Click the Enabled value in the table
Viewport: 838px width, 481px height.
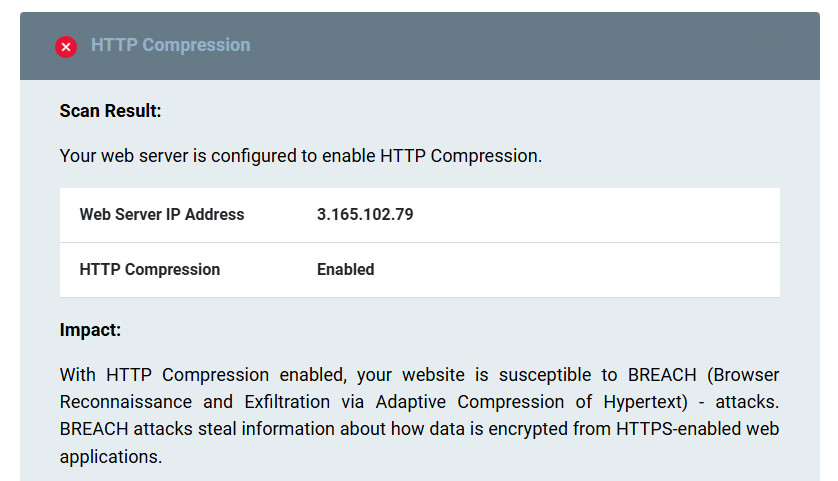coord(345,269)
